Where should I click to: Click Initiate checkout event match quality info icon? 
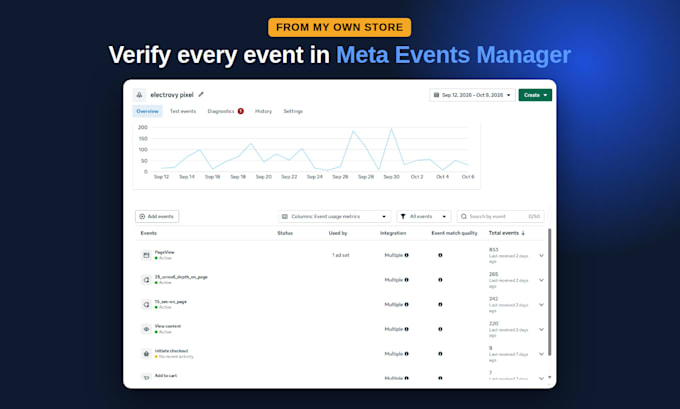coord(440,354)
